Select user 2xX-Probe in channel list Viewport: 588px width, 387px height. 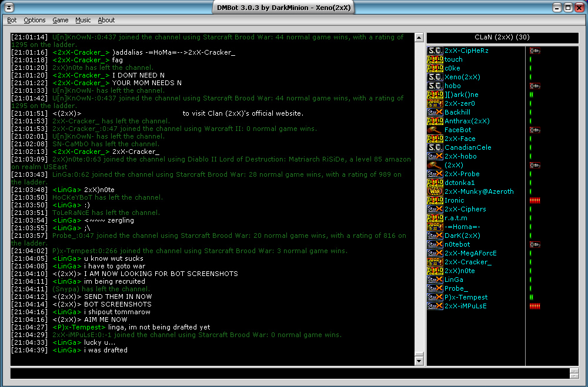pos(462,174)
